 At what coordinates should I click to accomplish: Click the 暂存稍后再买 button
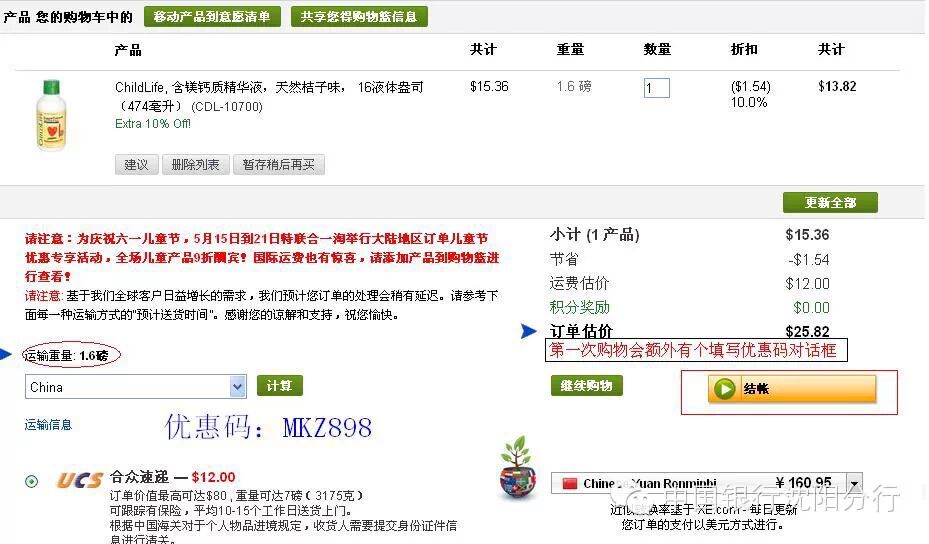click(278, 165)
